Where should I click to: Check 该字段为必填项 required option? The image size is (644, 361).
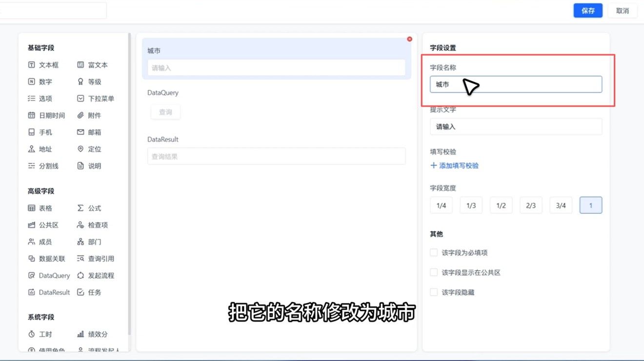pos(434,253)
